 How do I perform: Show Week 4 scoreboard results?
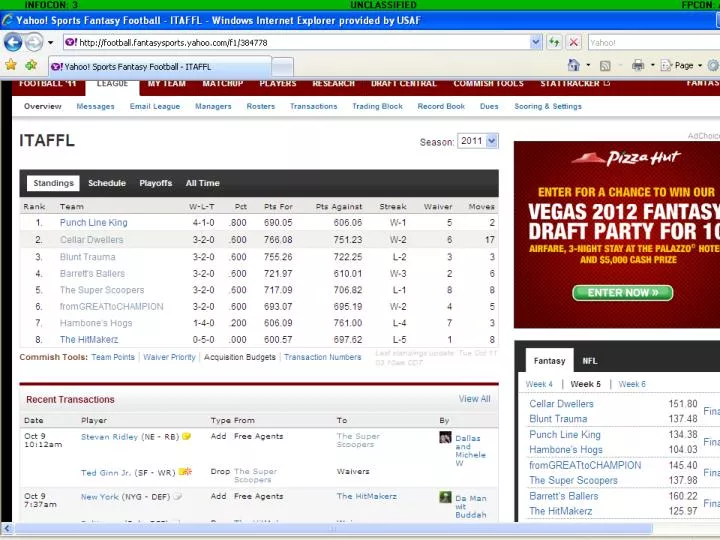tap(539, 384)
